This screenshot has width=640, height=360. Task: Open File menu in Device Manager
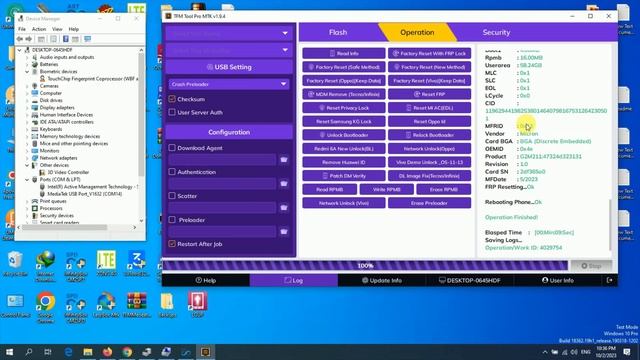point(22,29)
